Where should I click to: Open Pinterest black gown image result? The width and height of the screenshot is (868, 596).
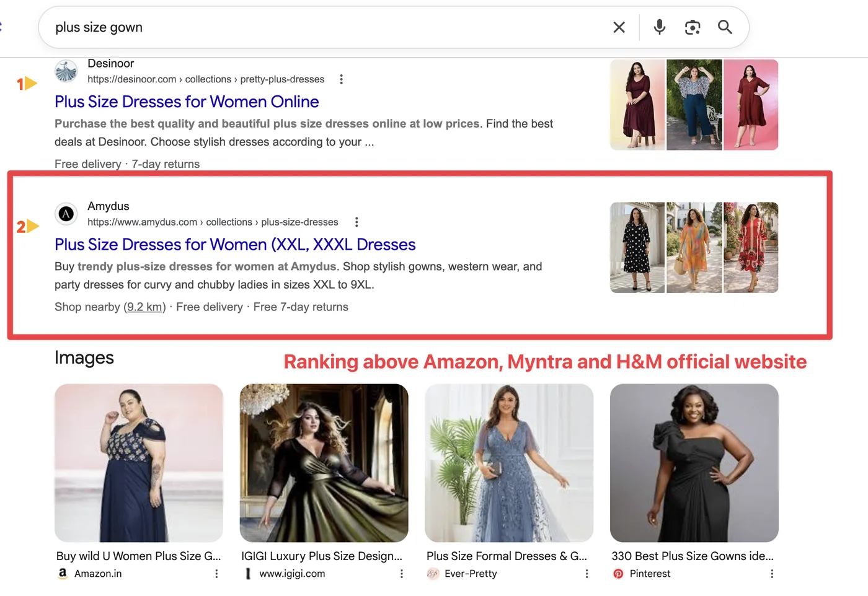694,463
